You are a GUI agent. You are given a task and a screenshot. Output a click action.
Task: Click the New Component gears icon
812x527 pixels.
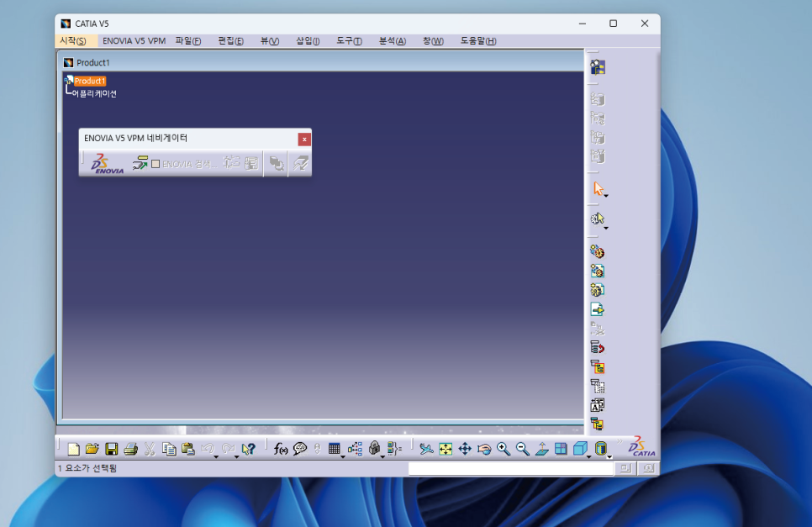pos(597,252)
